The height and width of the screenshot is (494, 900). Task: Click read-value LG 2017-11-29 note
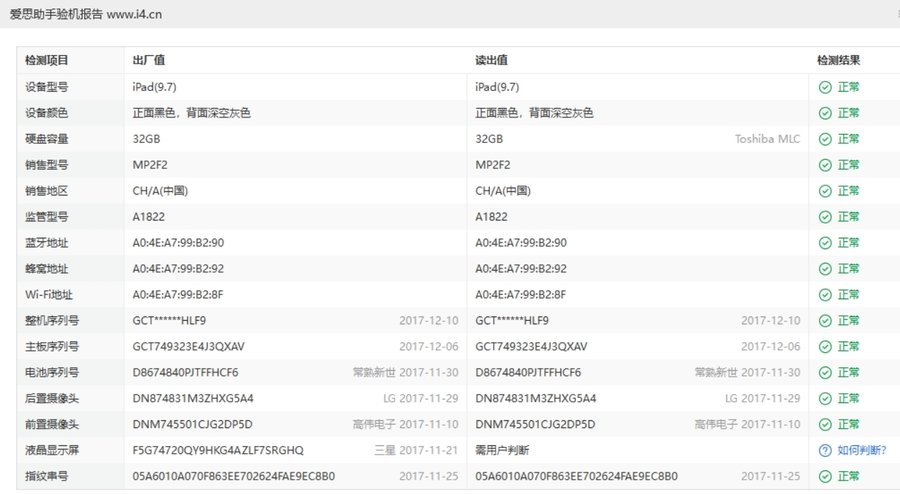pos(762,398)
